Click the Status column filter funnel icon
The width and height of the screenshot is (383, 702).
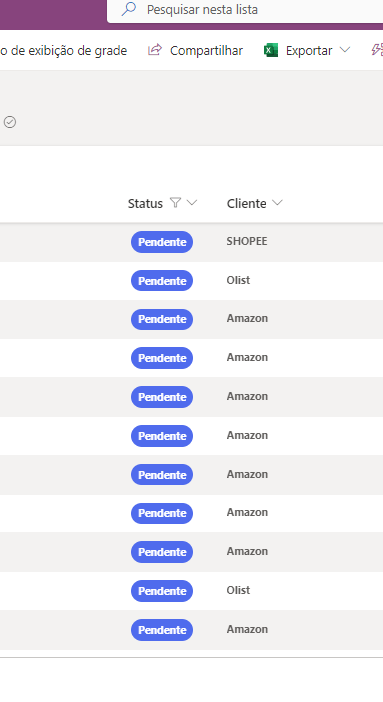click(175, 203)
